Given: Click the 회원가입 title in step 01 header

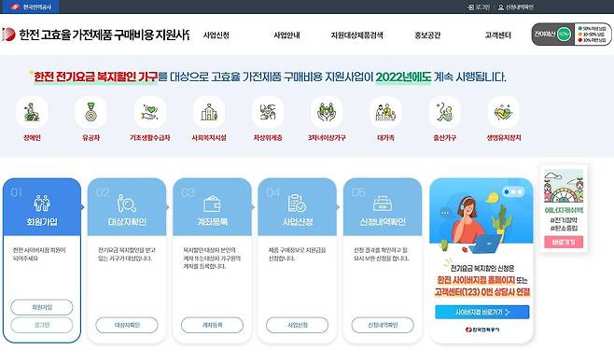Looking at the screenshot, I should click(42, 222).
